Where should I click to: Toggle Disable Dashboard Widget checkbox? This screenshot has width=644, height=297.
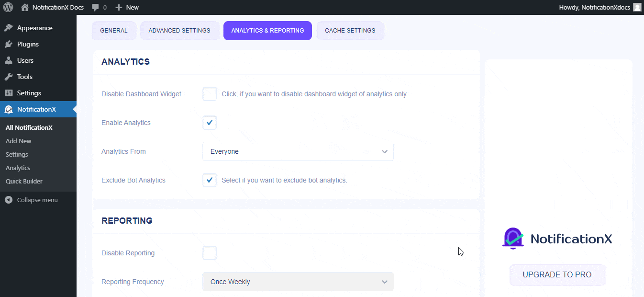pyautogui.click(x=210, y=94)
